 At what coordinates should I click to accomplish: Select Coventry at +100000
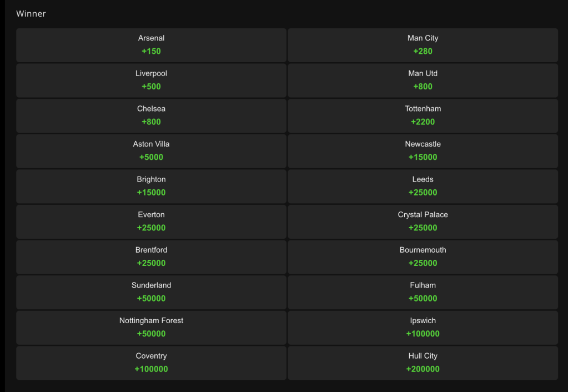151,363
